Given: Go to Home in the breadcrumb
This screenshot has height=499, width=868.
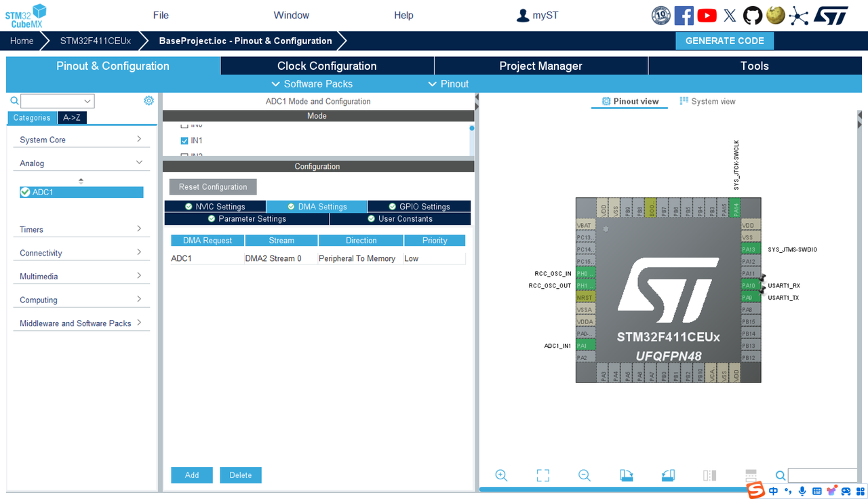Looking at the screenshot, I should click(22, 41).
